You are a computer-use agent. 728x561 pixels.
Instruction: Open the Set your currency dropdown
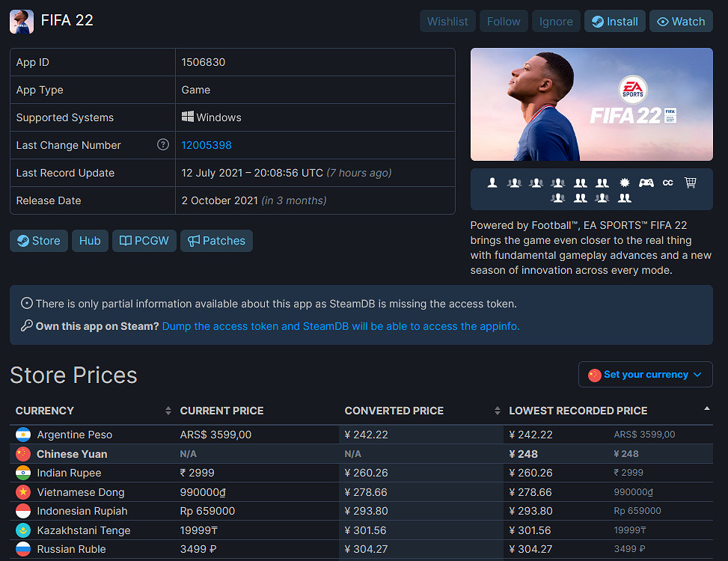(x=645, y=374)
